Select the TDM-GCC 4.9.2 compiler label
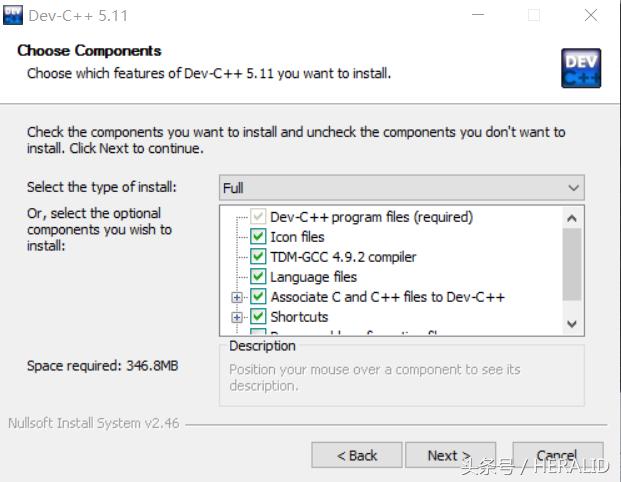This screenshot has width=621, height=482. 343,257
